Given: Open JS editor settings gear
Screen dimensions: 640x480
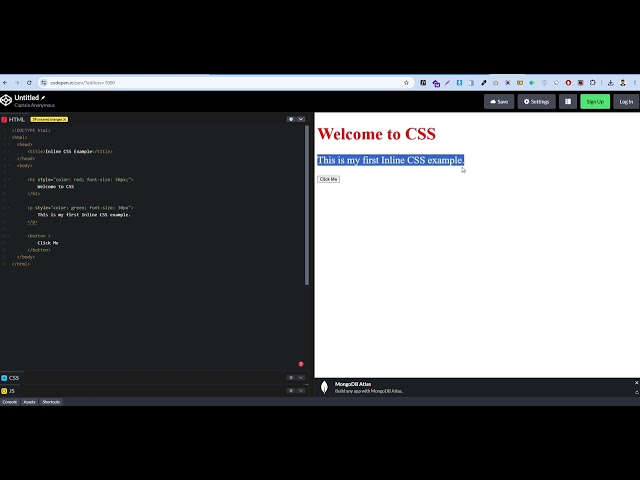Looking at the screenshot, I should coord(291,391).
